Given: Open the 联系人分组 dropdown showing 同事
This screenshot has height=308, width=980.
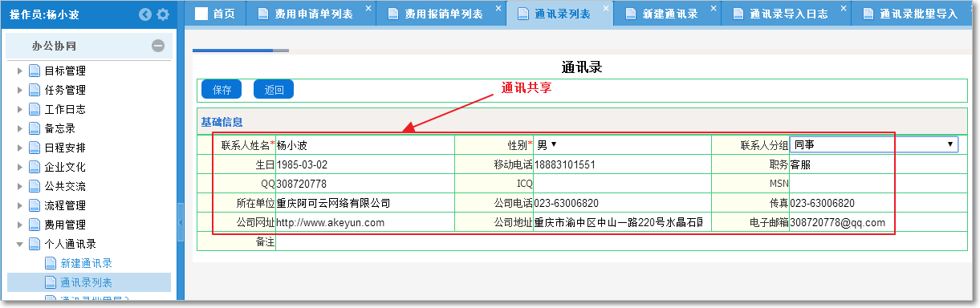Looking at the screenshot, I should pyautogui.click(x=874, y=145).
